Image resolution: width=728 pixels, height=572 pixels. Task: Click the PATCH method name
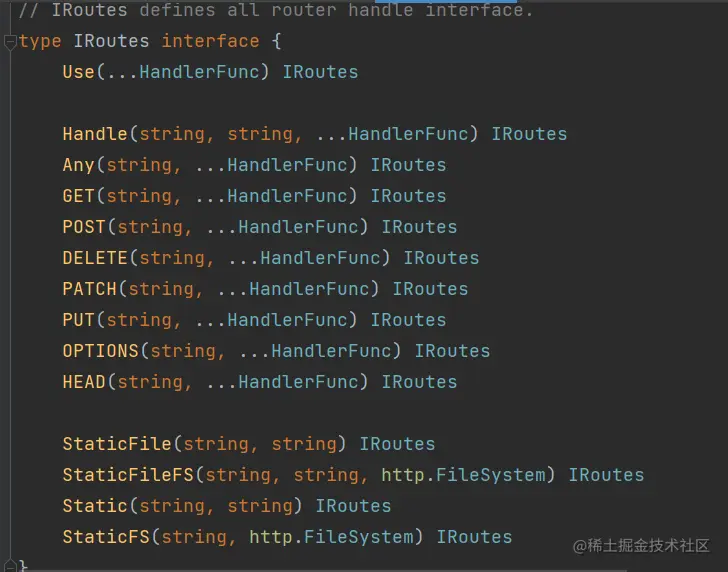(90, 289)
